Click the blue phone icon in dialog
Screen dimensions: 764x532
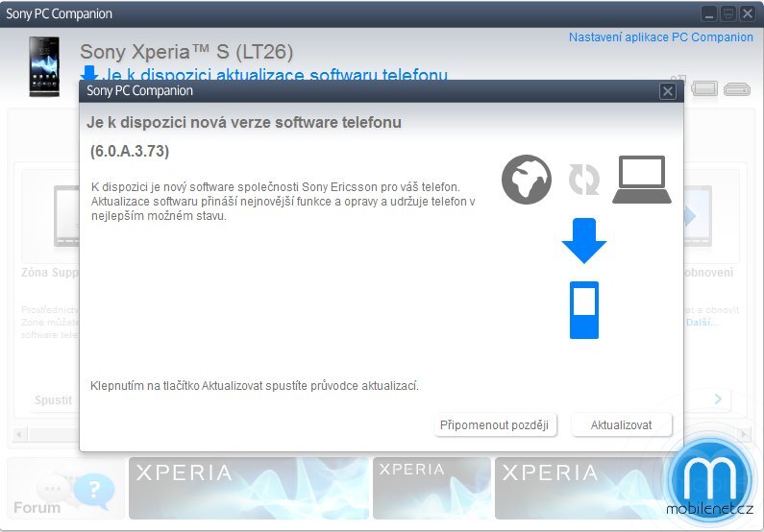(584, 309)
